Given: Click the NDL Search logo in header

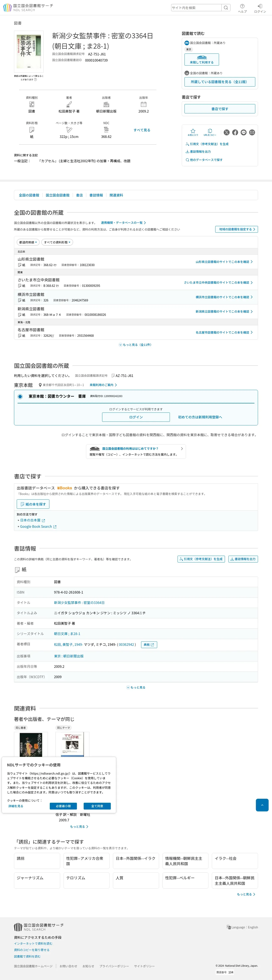Looking at the screenshot, I should 28,8.
